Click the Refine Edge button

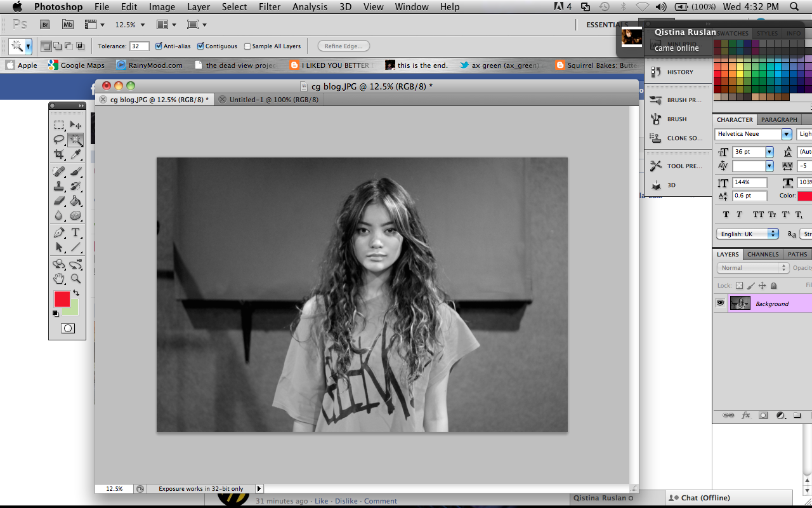click(x=343, y=46)
